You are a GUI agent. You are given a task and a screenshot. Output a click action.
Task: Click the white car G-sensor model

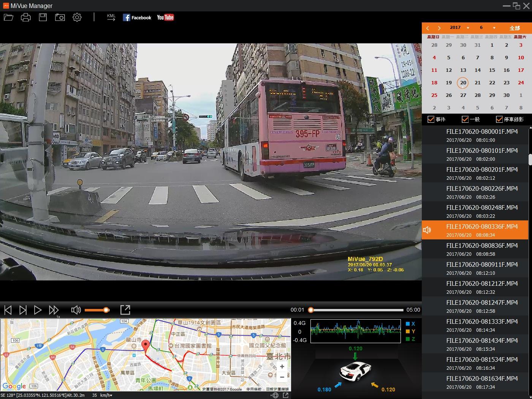[355, 371]
